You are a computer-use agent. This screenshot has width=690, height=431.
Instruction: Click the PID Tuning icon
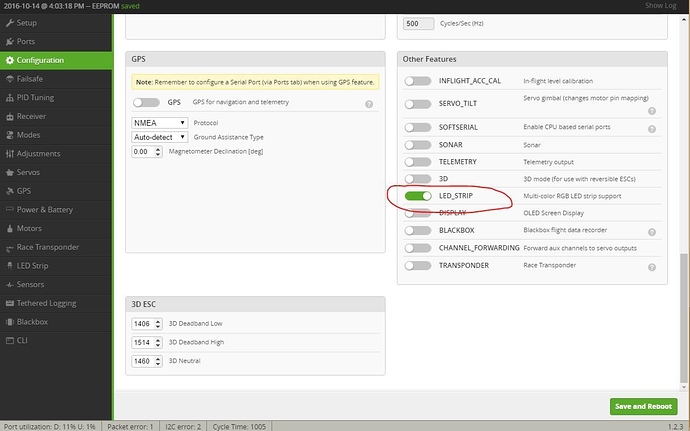coord(10,98)
